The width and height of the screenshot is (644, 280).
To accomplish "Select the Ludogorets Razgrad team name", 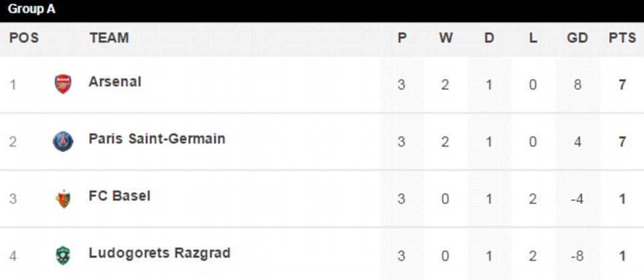I will (159, 253).
